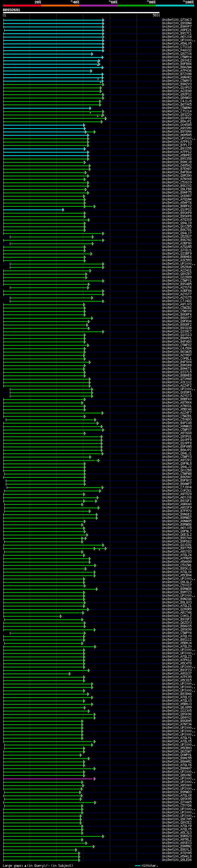The width and height of the screenshot is (197, 868).
Task: Select hit label UniRef100_P46032
Action: pyautogui.click(x=177, y=50)
